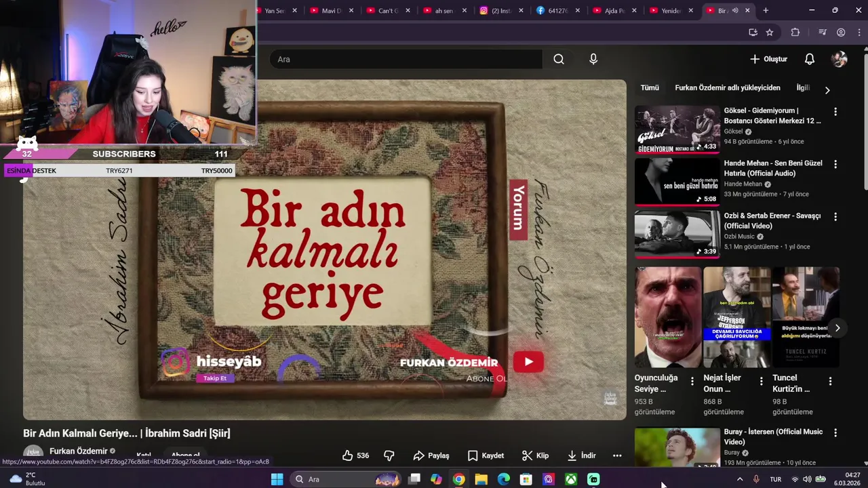Open options menu for Buray - İstersen

(x=835, y=432)
